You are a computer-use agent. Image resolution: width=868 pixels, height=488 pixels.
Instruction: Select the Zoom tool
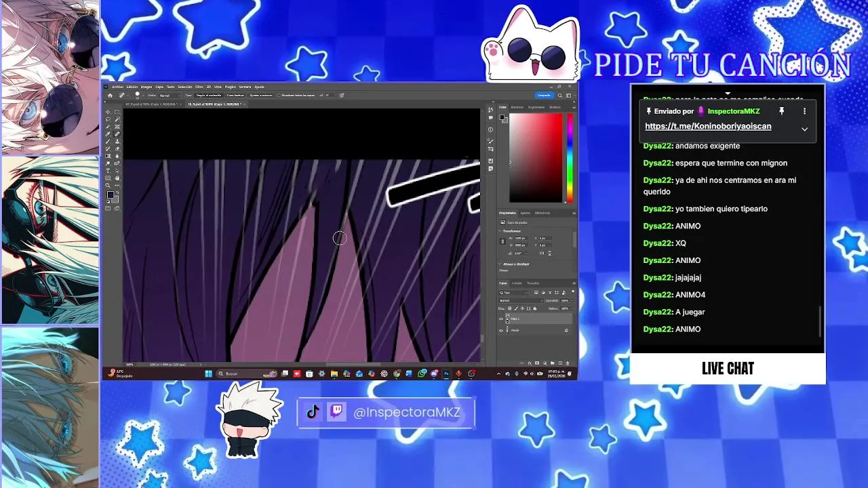[x=108, y=185]
